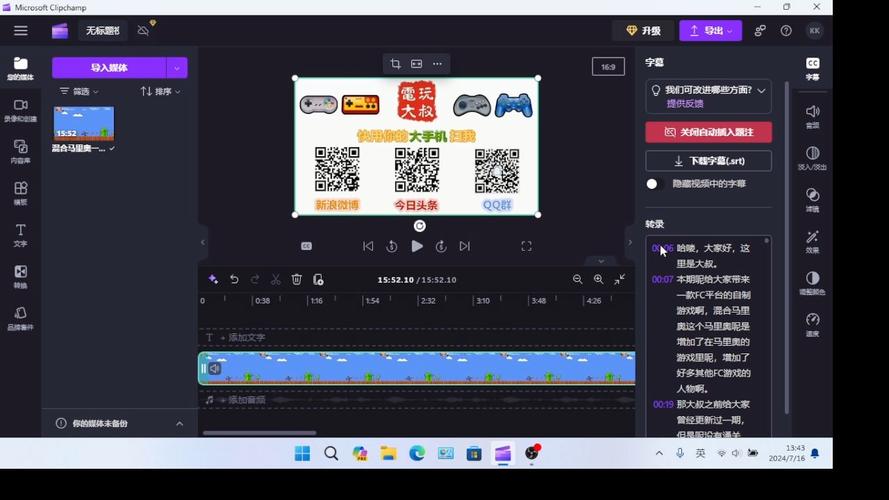Image resolution: width=889 pixels, height=500 pixels.
Task: Select the Mario video clip on timeline
Action: [x=417, y=368]
